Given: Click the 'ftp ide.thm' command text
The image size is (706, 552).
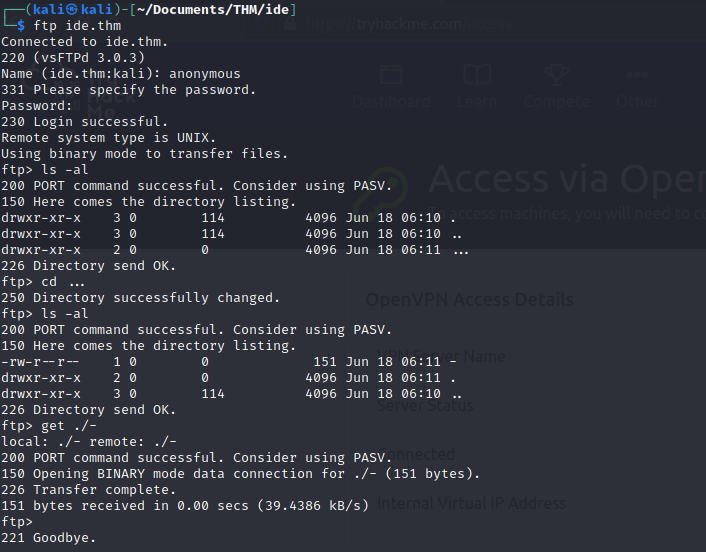Looking at the screenshot, I should click(77, 26).
